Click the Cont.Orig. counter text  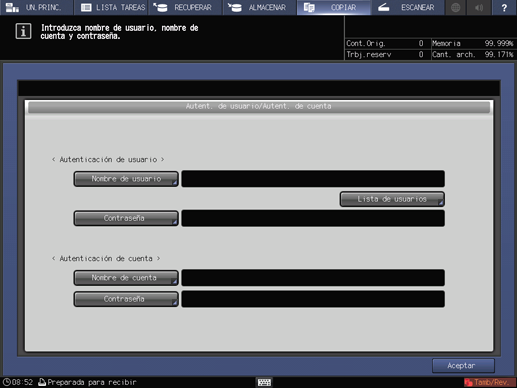point(366,43)
